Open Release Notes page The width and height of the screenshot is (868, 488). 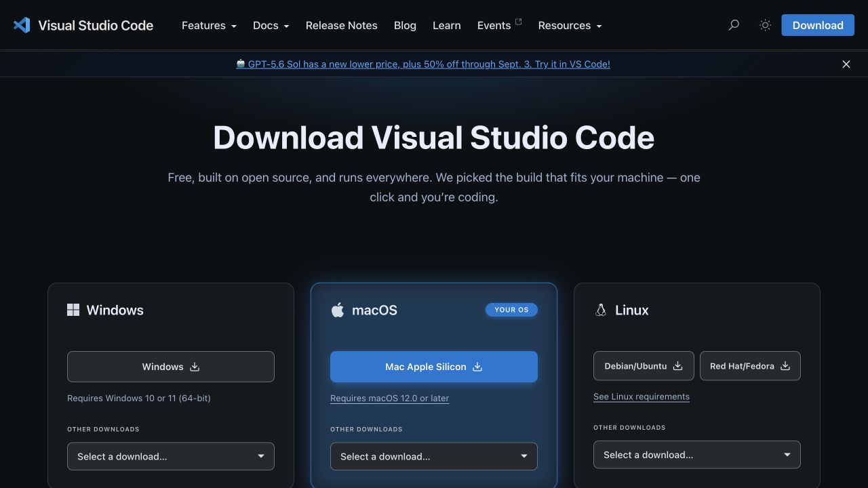(x=341, y=25)
